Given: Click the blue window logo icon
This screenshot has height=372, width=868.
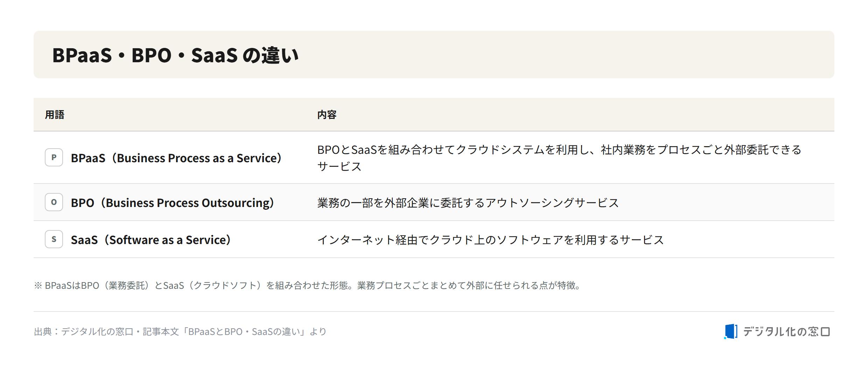Looking at the screenshot, I should pos(731,331).
